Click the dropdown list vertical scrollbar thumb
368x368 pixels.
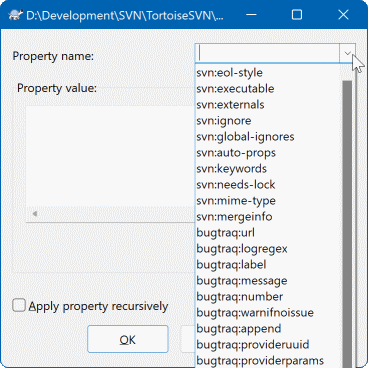(x=347, y=224)
